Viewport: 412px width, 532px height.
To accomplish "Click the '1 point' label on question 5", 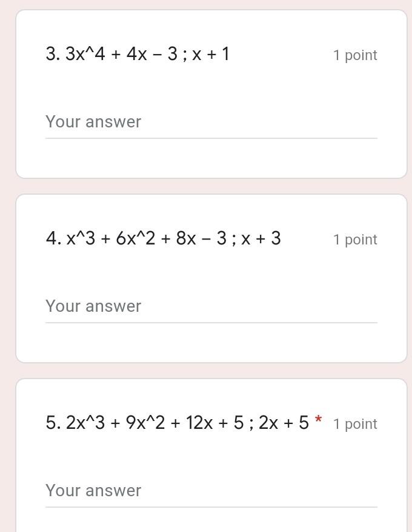I will coord(354,423).
